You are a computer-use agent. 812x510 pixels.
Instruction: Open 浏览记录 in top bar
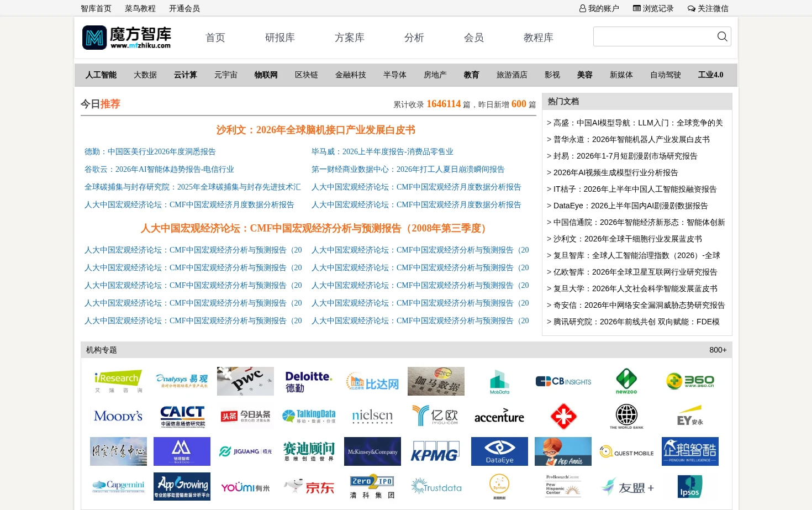pos(653,8)
